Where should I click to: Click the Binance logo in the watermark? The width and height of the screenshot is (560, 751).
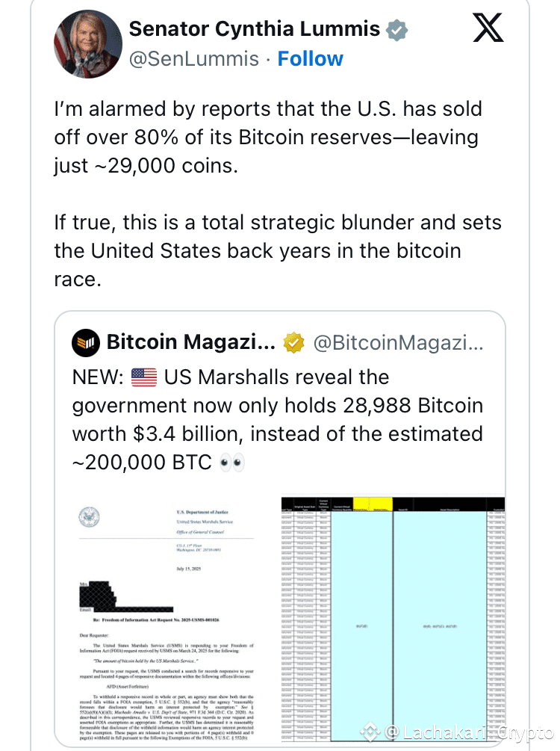[370, 732]
